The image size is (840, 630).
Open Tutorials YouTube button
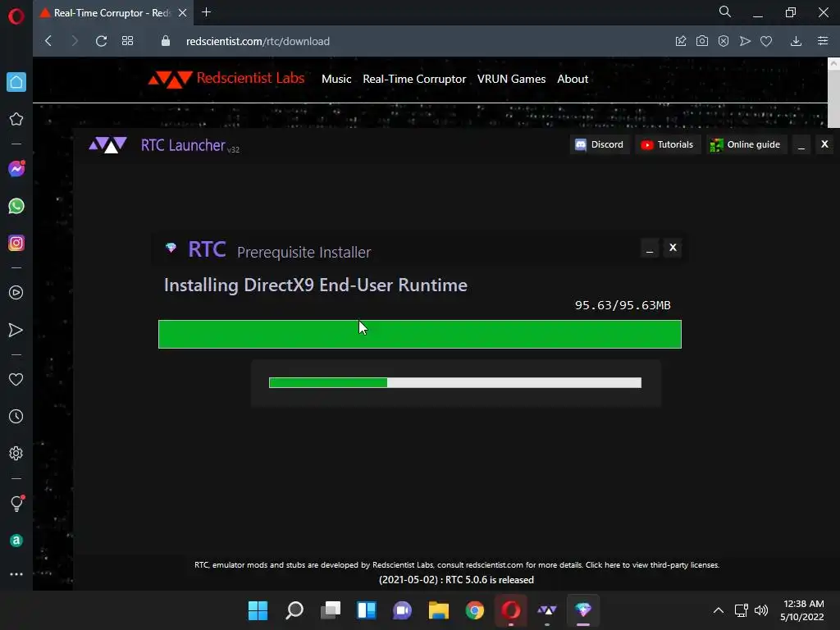[668, 144]
